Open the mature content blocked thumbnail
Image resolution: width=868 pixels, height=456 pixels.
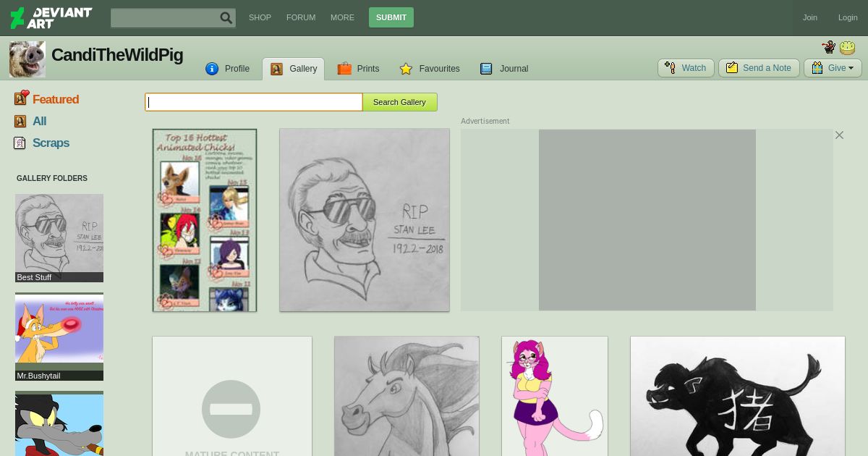click(x=232, y=396)
